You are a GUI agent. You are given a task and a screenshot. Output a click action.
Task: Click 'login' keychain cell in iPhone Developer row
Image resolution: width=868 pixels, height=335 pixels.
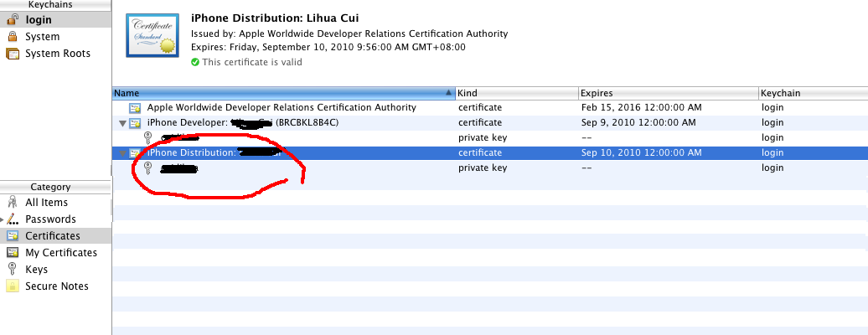[772, 122]
